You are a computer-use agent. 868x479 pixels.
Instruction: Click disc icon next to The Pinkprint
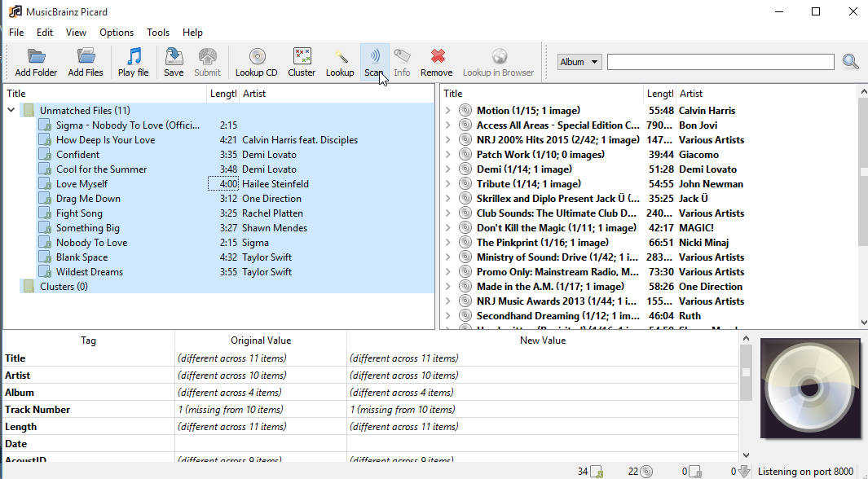tap(465, 242)
